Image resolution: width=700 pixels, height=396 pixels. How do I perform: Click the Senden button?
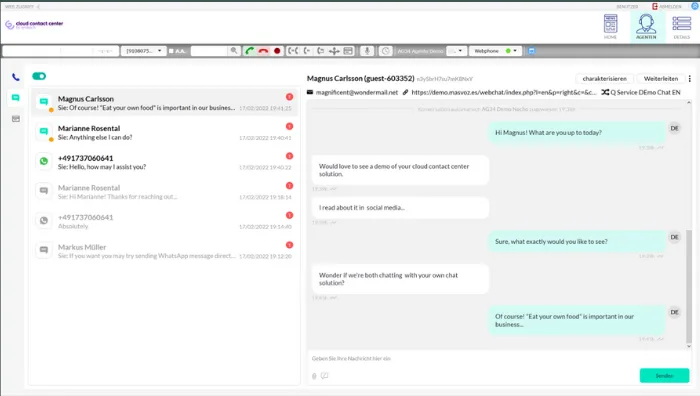coord(664,375)
